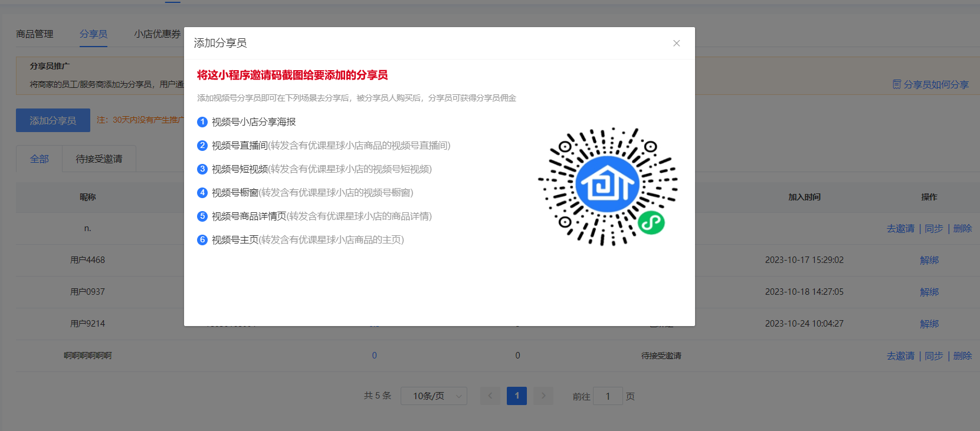
Task: Click 解绑 for 用户4468
Action: tap(929, 260)
